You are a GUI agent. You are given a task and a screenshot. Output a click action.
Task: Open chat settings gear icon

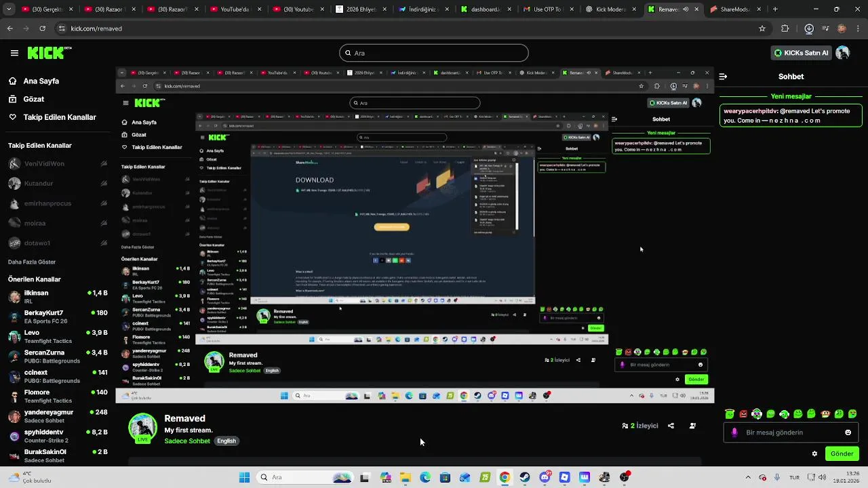(814, 454)
